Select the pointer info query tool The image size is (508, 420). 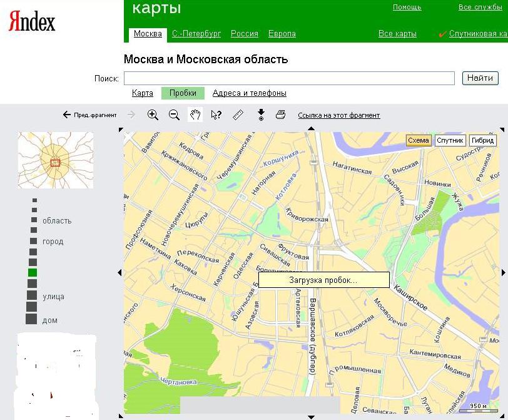tap(216, 115)
